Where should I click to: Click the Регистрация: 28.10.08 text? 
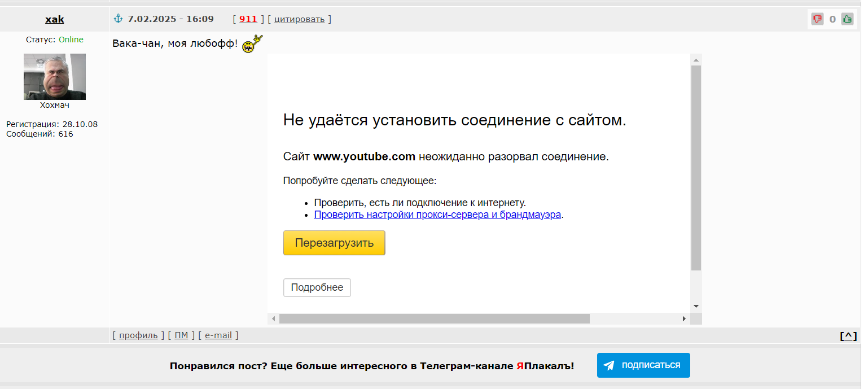(52, 124)
